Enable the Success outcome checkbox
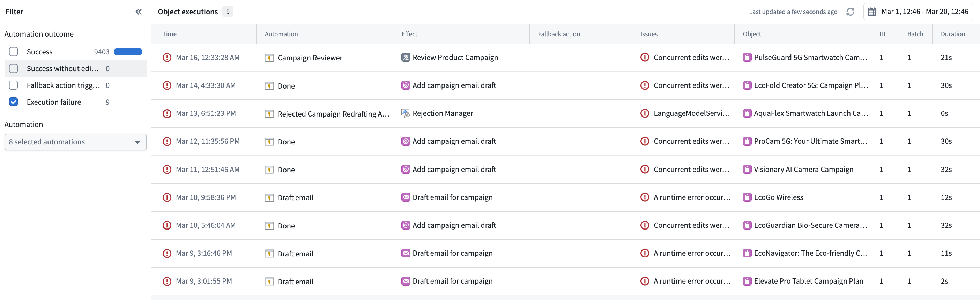This screenshot has height=300, width=980. pyautogui.click(x=13, y=52)
